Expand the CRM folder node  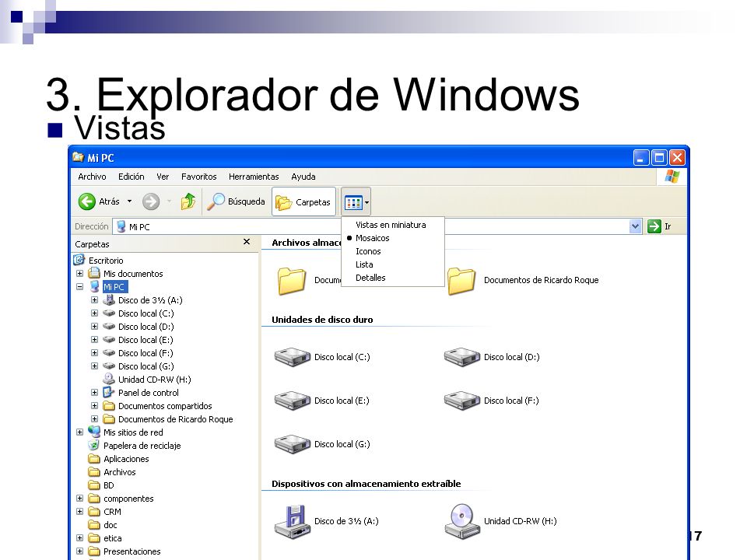(79, 512)
